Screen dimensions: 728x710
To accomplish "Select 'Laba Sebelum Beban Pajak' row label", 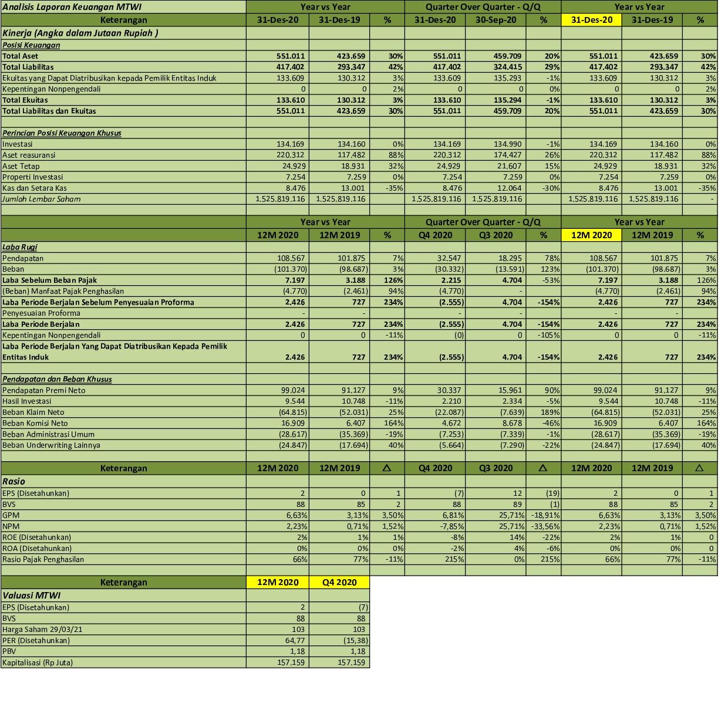I will (50, 280).
